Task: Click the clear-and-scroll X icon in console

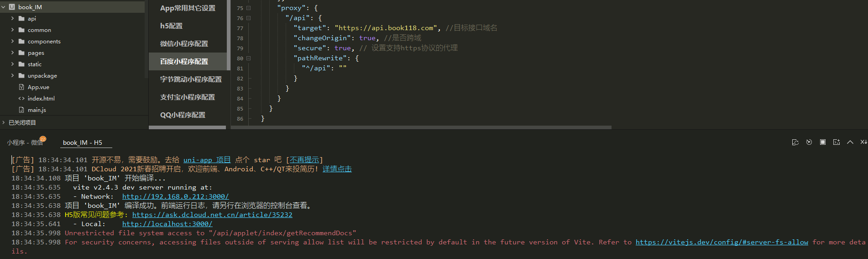Action: point(863,142)
